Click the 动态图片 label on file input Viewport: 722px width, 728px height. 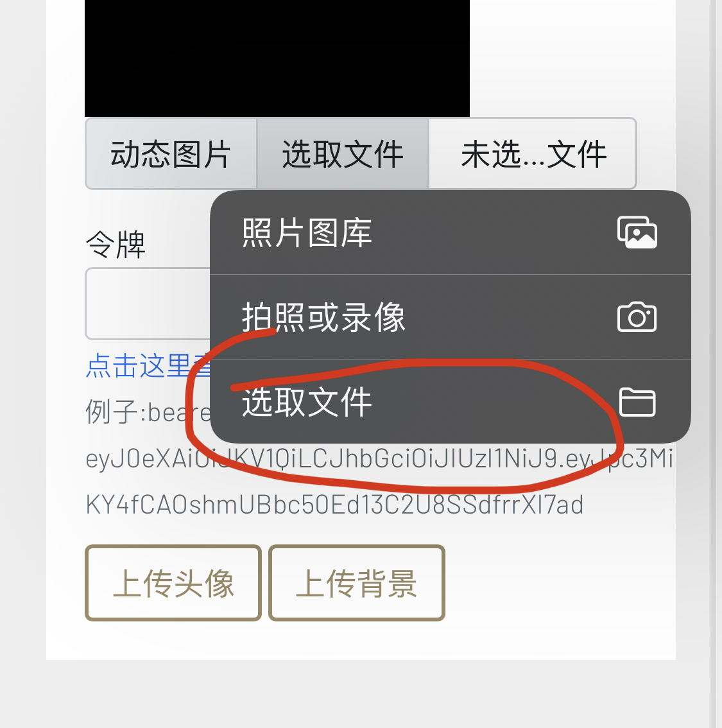[171, 153]
